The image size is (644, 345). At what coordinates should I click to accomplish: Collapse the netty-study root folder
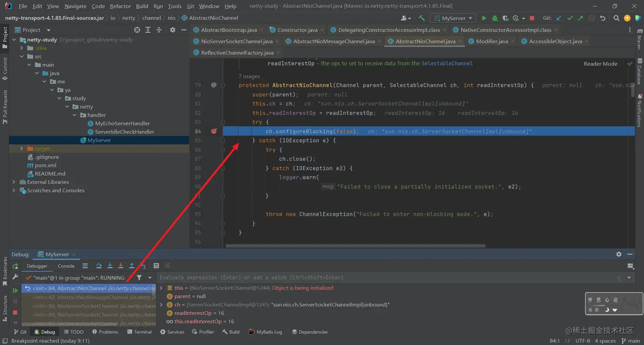pyautogui.click(x=14, y=40)
